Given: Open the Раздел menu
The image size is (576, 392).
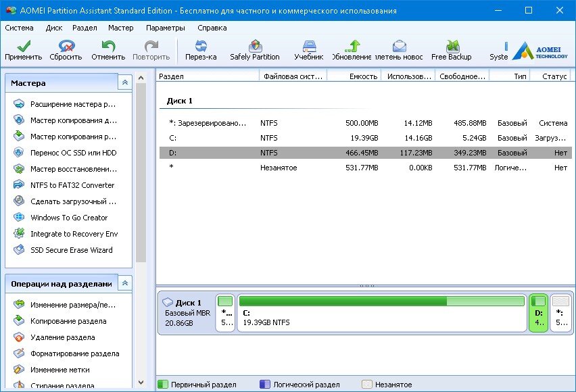Looking at the screenshot, I should click(x=85, y=28).
